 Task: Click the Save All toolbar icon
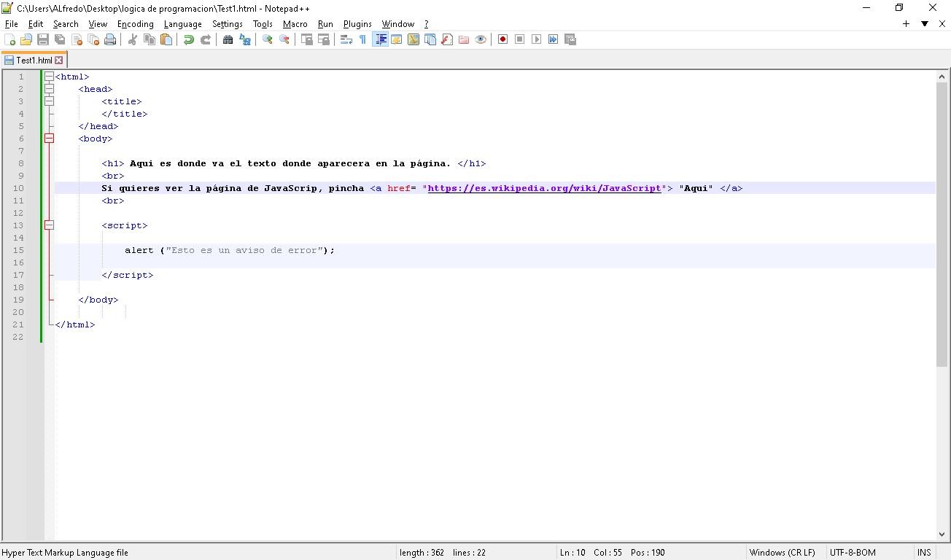pyautogui.click(x=60, y=39)
